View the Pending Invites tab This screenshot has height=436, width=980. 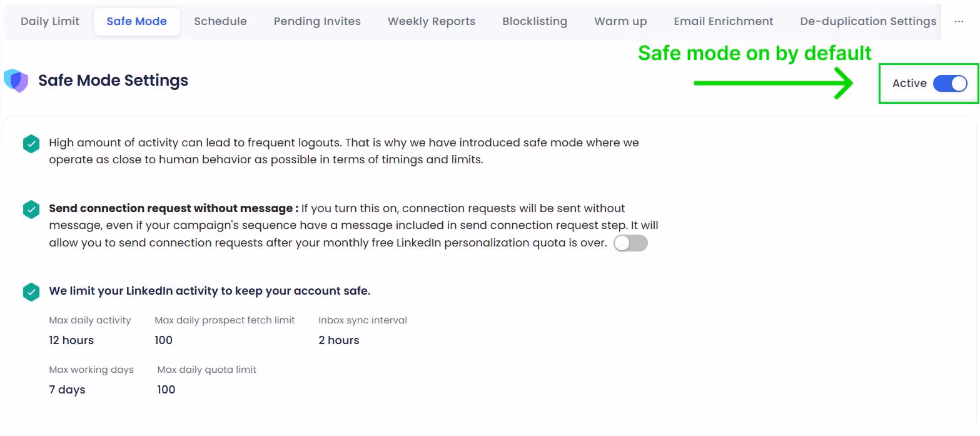(317, 21)
